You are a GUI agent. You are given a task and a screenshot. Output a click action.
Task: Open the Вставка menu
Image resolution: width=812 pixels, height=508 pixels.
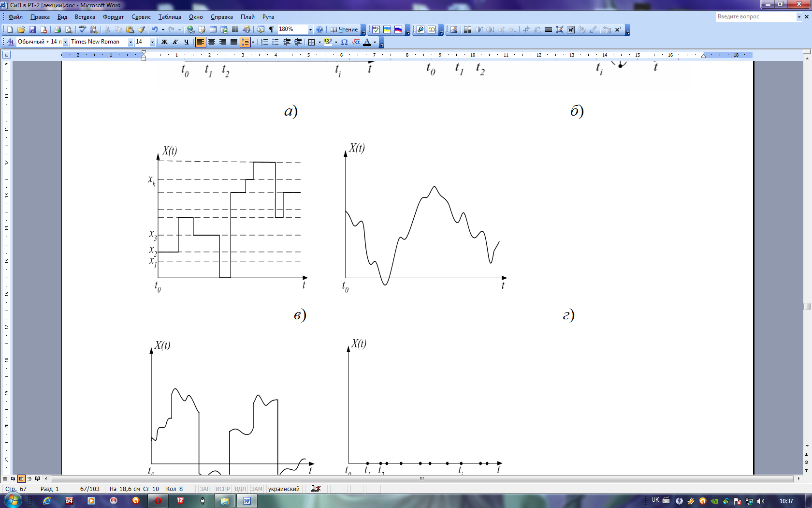pos(85,17)
